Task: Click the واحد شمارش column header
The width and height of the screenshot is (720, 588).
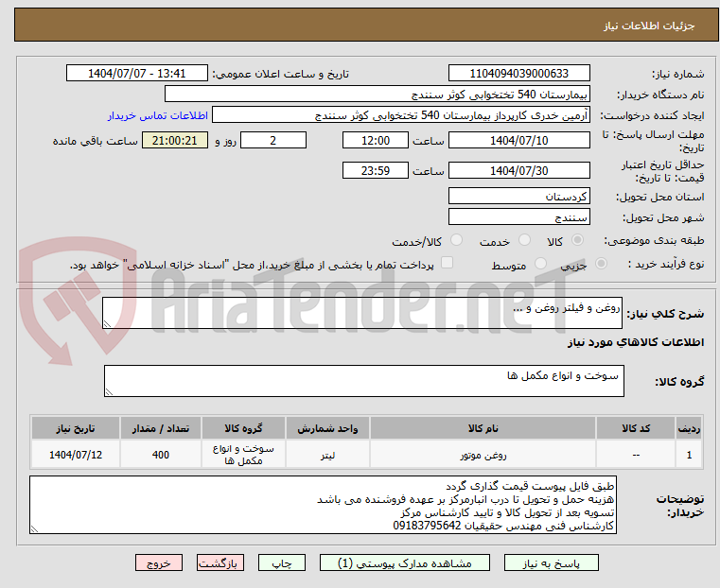Action: [x=327, y=428]
